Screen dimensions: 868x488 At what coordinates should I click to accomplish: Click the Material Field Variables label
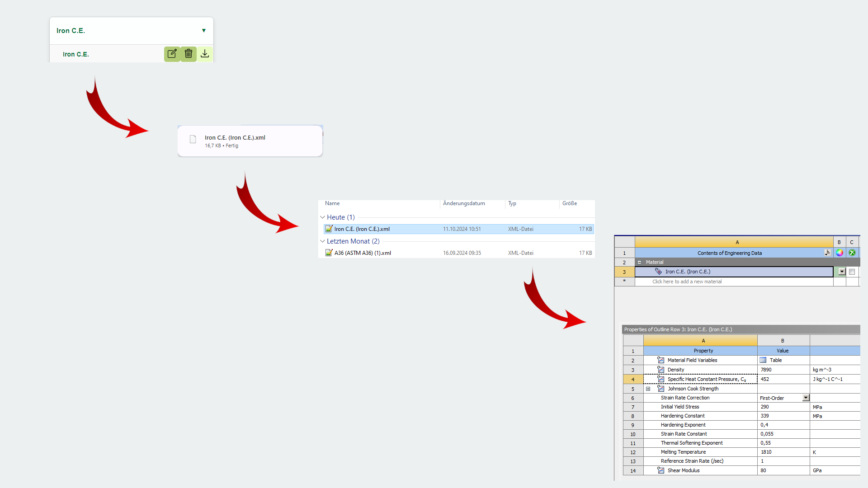tap(692, 360)
